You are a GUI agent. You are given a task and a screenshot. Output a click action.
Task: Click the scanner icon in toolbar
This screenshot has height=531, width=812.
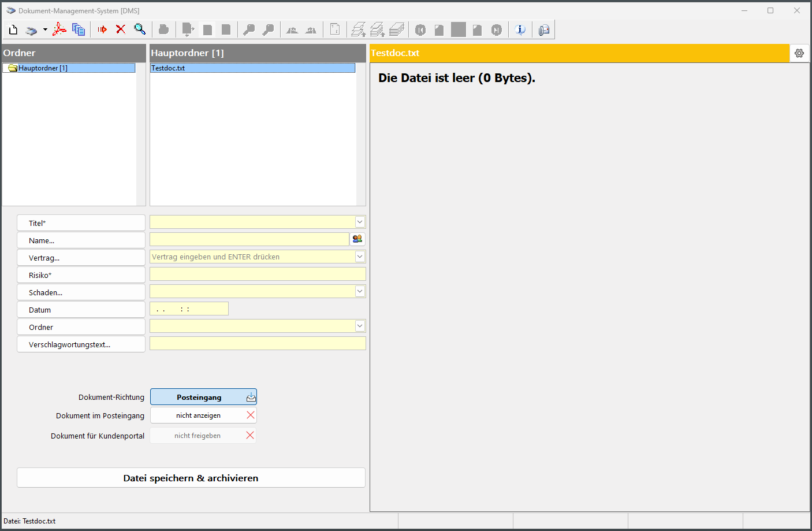[31, 30]
